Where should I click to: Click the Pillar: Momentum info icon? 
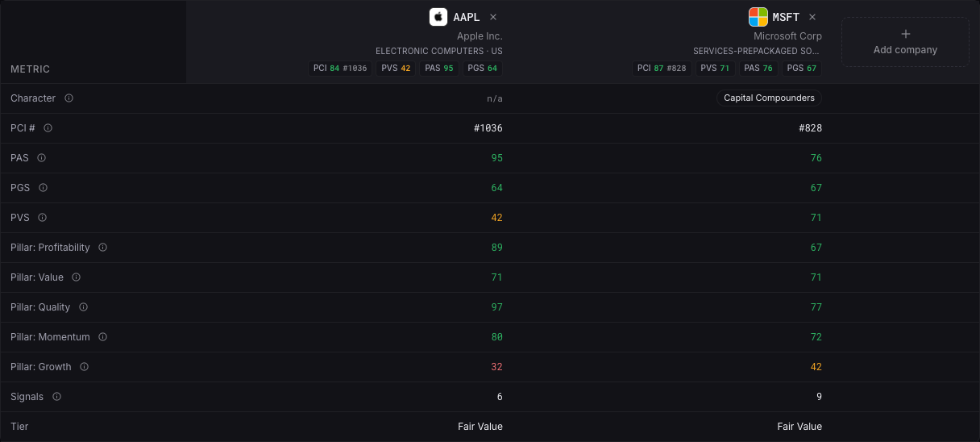coord(102,337)
